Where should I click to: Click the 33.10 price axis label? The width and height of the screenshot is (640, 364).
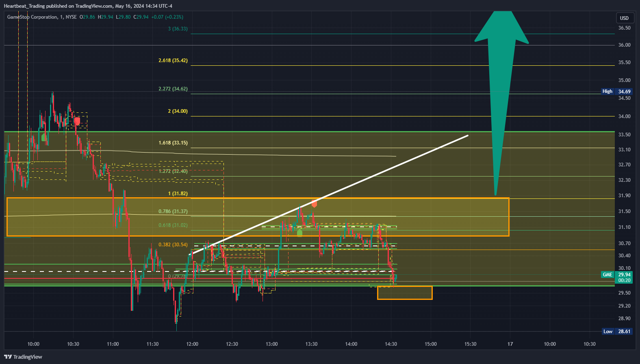coord(625,150)
